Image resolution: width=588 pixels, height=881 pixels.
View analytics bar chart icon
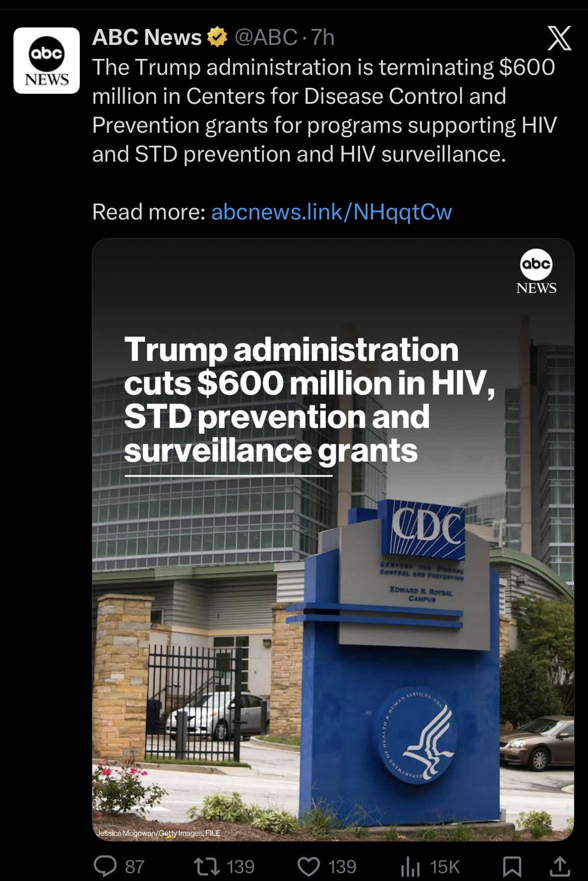(410, 867)
